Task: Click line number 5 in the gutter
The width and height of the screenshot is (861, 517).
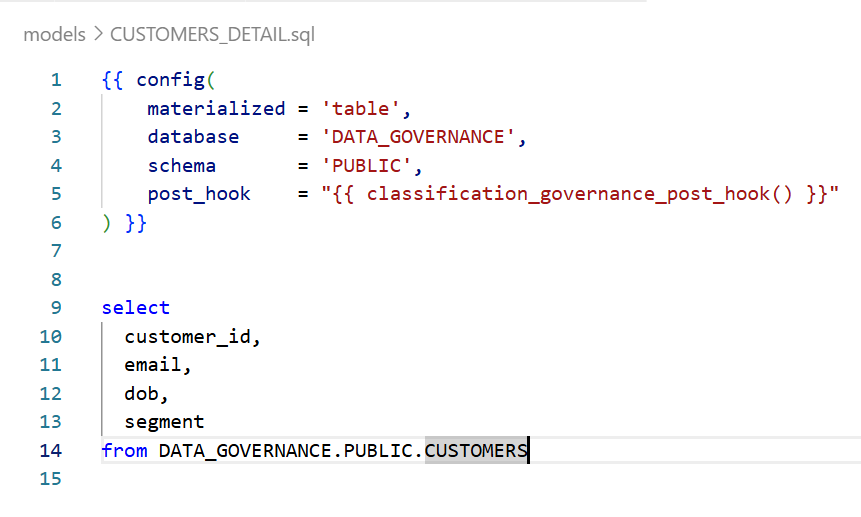Action: [56, 194]
